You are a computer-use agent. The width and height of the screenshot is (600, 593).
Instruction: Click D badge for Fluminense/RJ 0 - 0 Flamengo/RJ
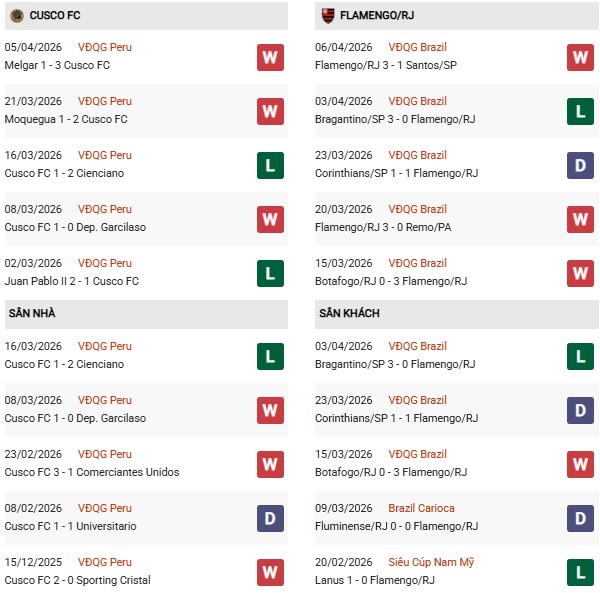581,518
